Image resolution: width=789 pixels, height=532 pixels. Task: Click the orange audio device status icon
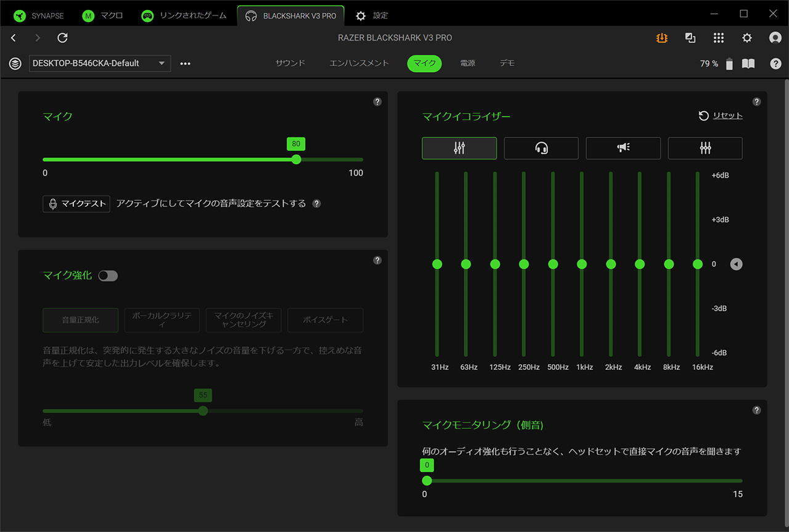click(661, 38)
